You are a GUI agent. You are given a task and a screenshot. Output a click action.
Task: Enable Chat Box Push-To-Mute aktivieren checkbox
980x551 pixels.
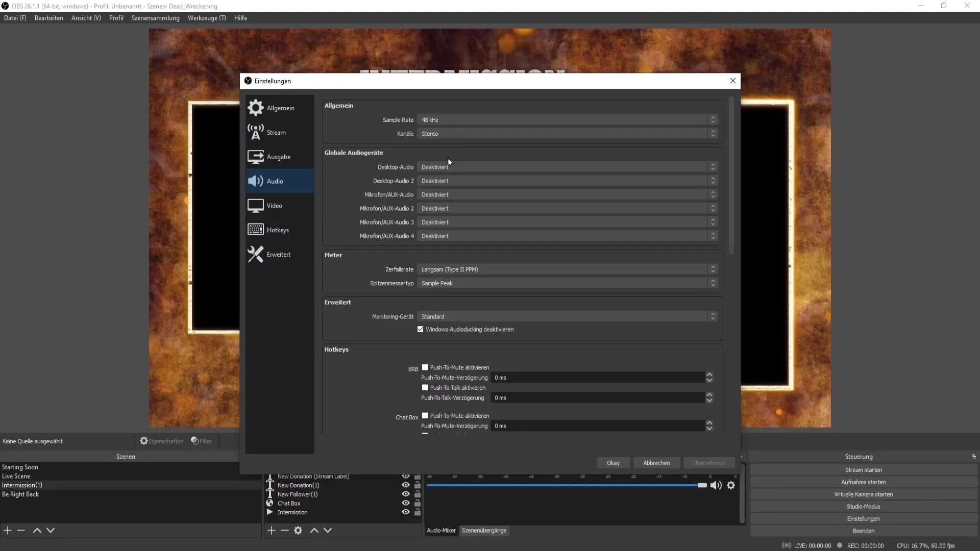(425, 415)
